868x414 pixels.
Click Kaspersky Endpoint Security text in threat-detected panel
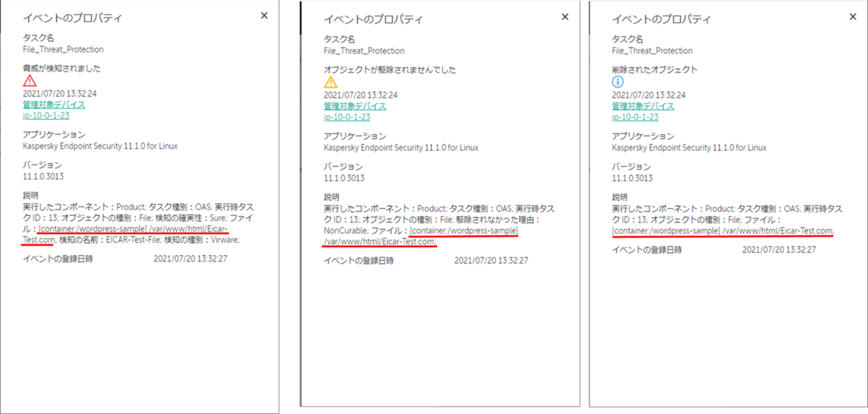coord(100,146)
